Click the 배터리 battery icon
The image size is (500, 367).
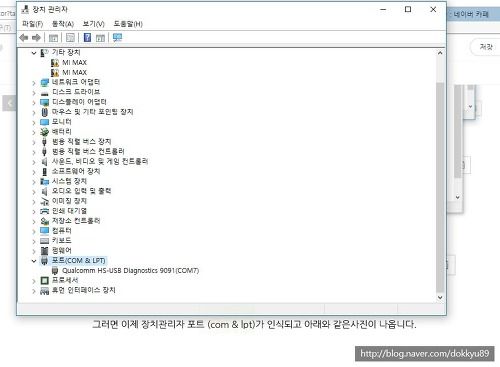point(44,132)
